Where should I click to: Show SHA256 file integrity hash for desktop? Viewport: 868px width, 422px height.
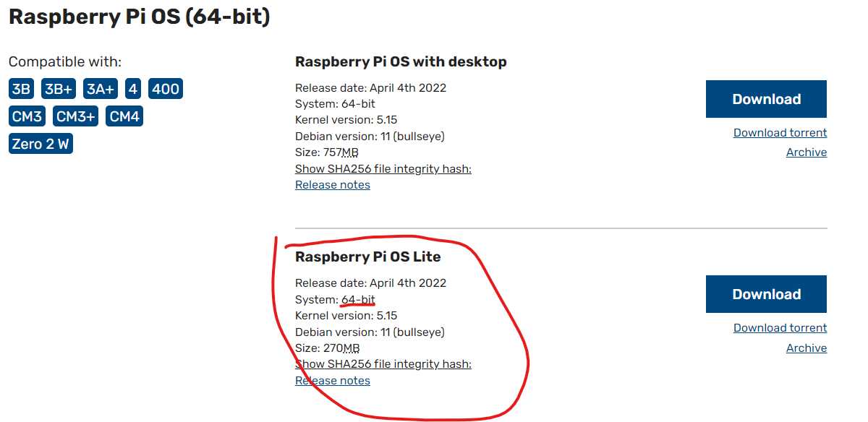coord(383,169)
